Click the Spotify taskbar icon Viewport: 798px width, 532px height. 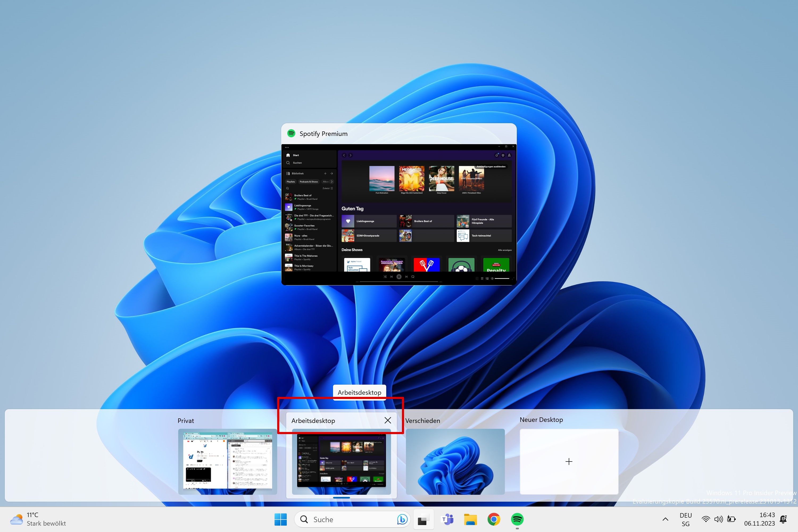pos(517,519)
